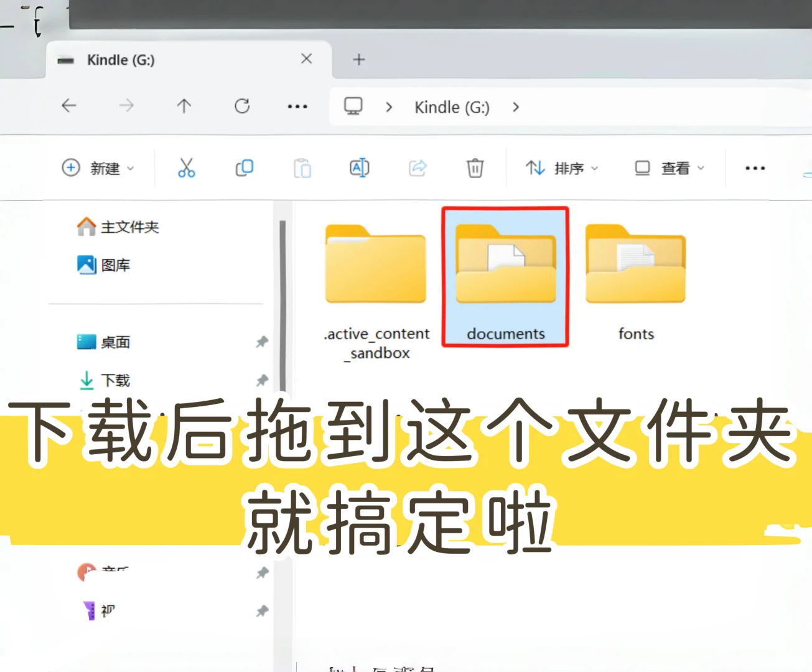This screenshot has height=672, width=812.
Task: Expand the chevron after the monitor icon
Action: click(389, 107)
